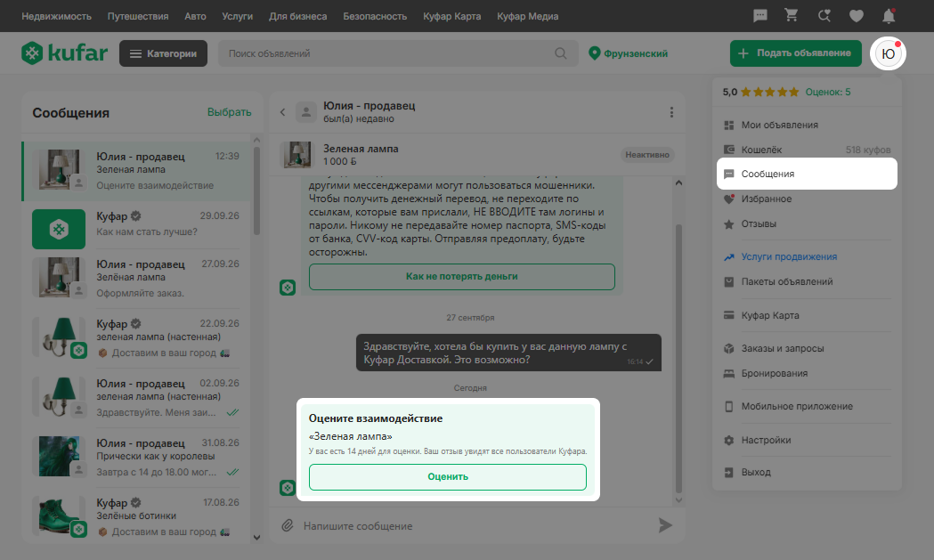Open the chat messages icon in top bar

click(760, 16)
